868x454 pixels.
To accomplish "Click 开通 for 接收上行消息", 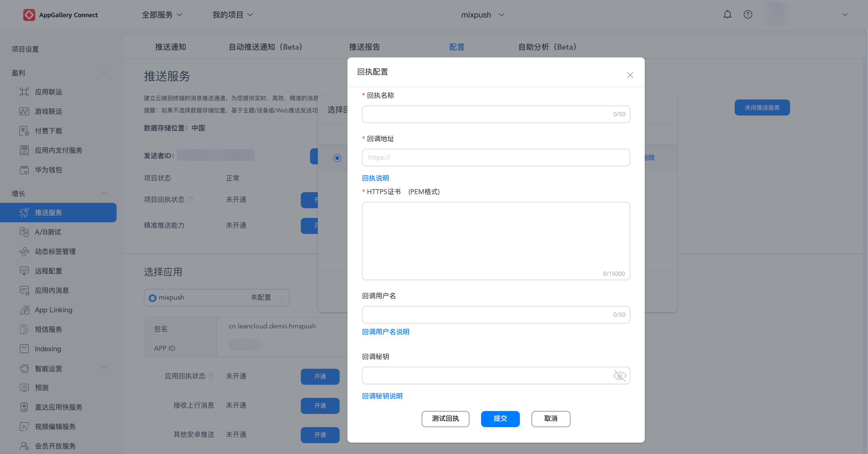I will (x=320, y=406).
